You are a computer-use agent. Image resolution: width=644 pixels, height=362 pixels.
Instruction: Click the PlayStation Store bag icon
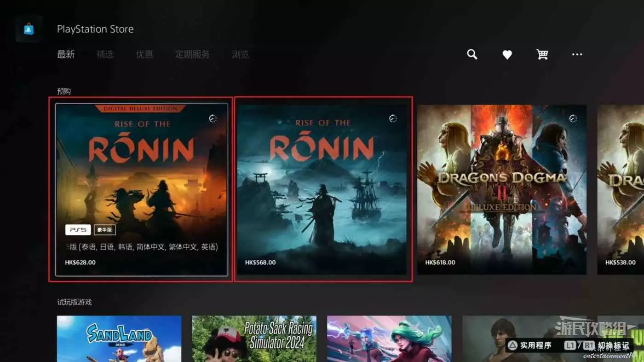(29, 29)
